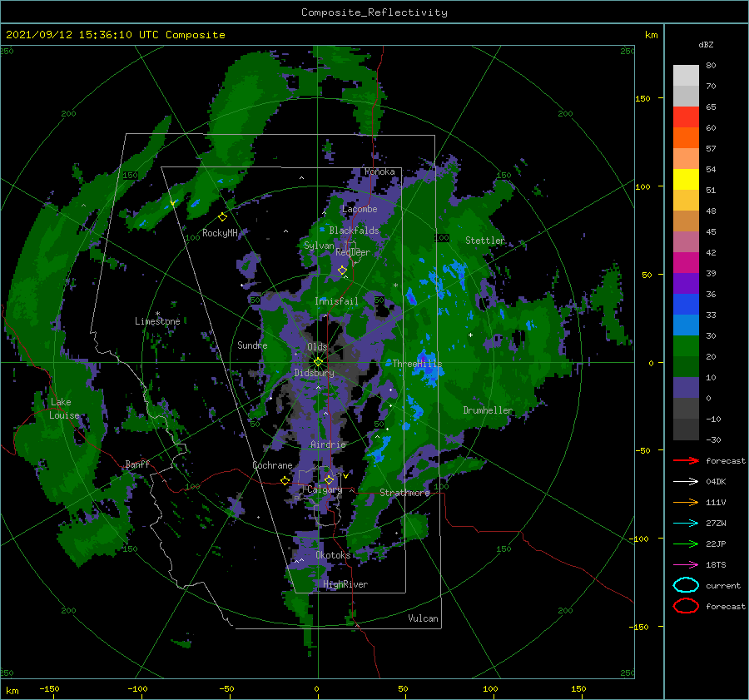This screenshot has height=700, width=749.
Task: Click the cyan 27ZW arrow icon
Action: point(686,524)
